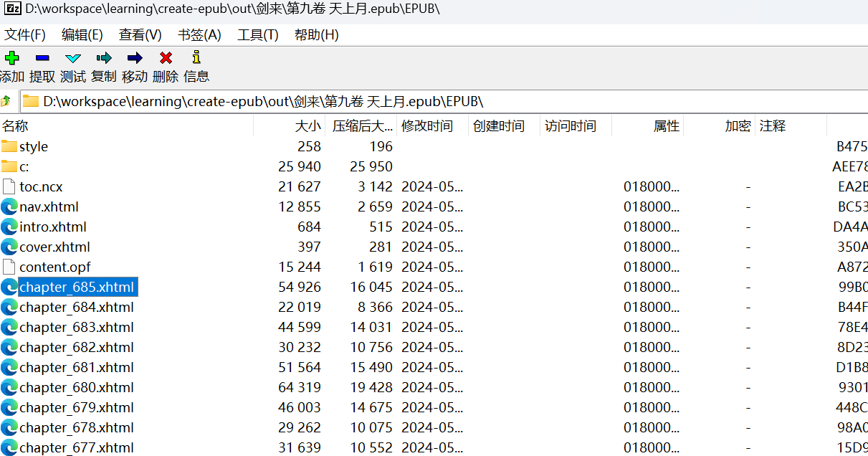This screenshot has height=456, width=868.
Task: Click the browser icon beside nav.xhtml
Action: point(9,206)
